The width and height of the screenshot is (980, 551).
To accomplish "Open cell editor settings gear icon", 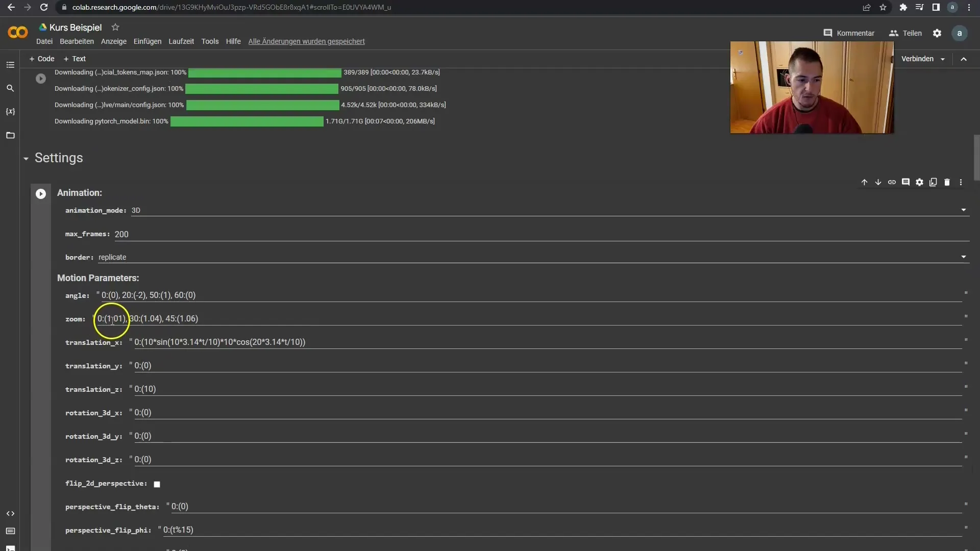I will (x=919, y=182).
